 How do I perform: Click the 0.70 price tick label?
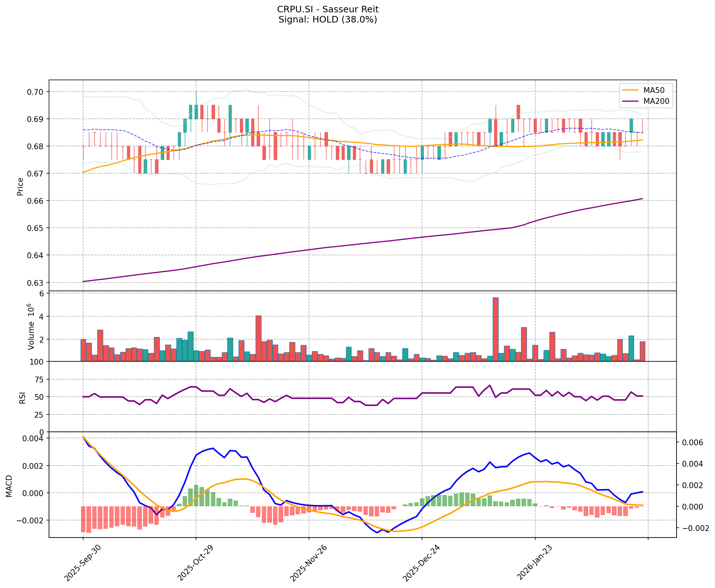36,92
